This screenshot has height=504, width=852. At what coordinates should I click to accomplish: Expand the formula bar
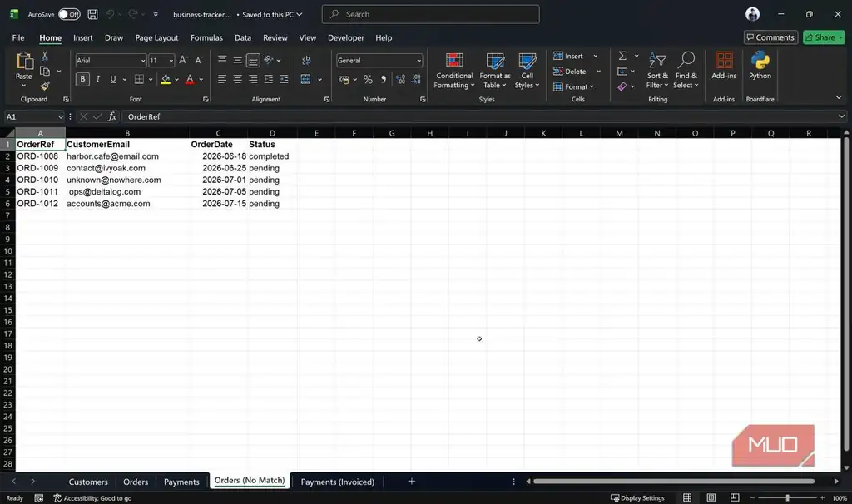(841, 116)
